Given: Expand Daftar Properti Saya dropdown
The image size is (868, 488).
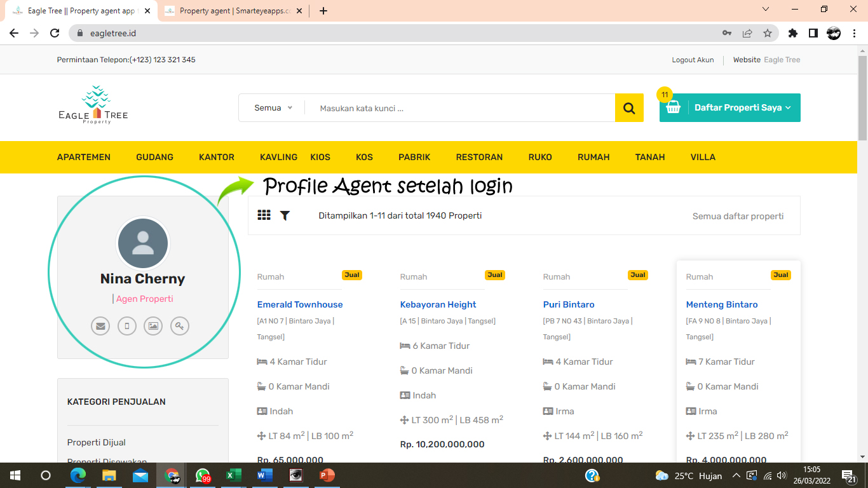Looking at the screenshot, I should pyautogui.click(x=742, y=108).
